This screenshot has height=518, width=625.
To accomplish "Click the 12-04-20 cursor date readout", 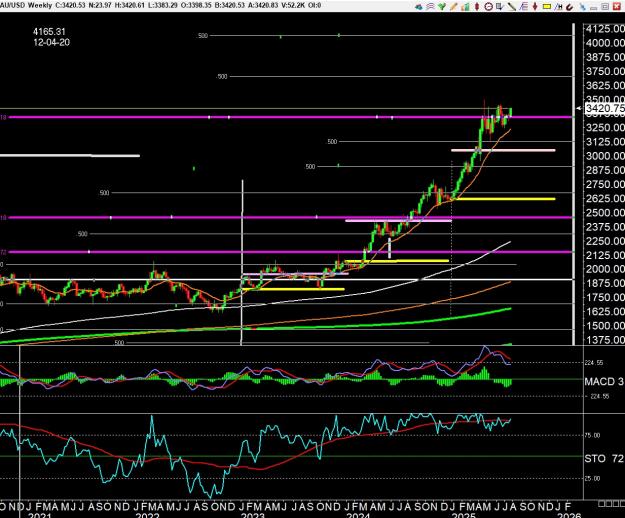I will pos(52,42).
